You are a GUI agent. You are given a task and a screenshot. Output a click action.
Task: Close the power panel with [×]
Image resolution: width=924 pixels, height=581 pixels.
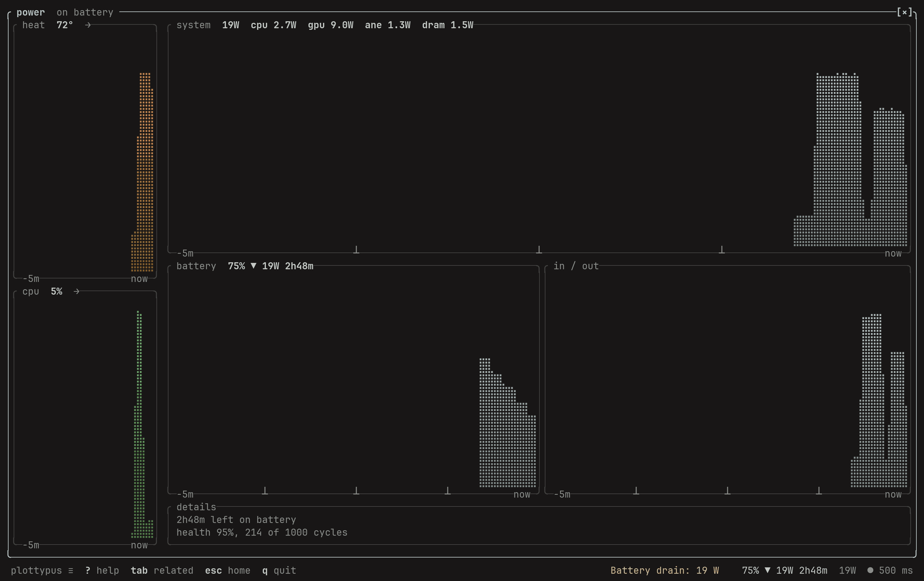[904, 12]
